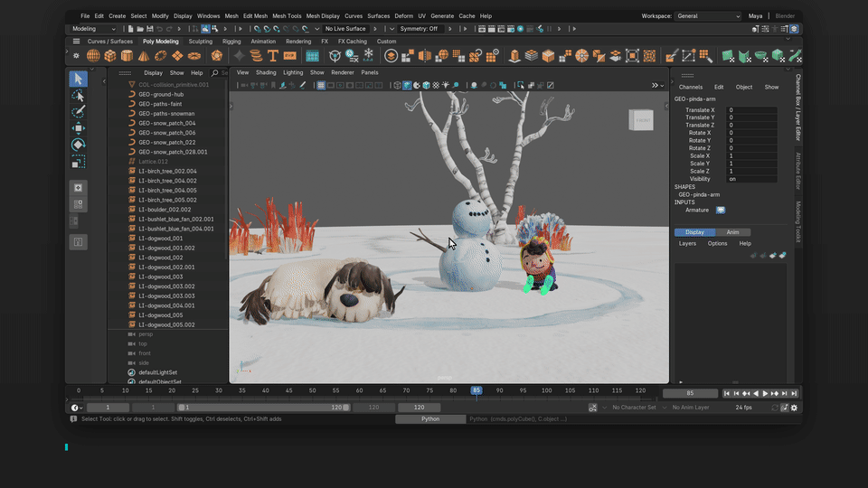Activate the Rotate tool in the toolbox
This screenshot has height=488, width=868.
(x=78, y=145)
